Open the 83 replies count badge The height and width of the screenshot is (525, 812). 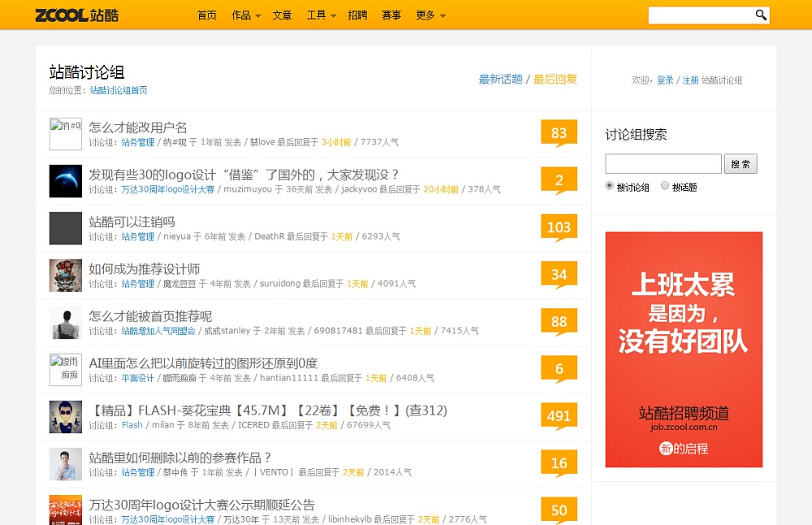click(x=559, y=133)
